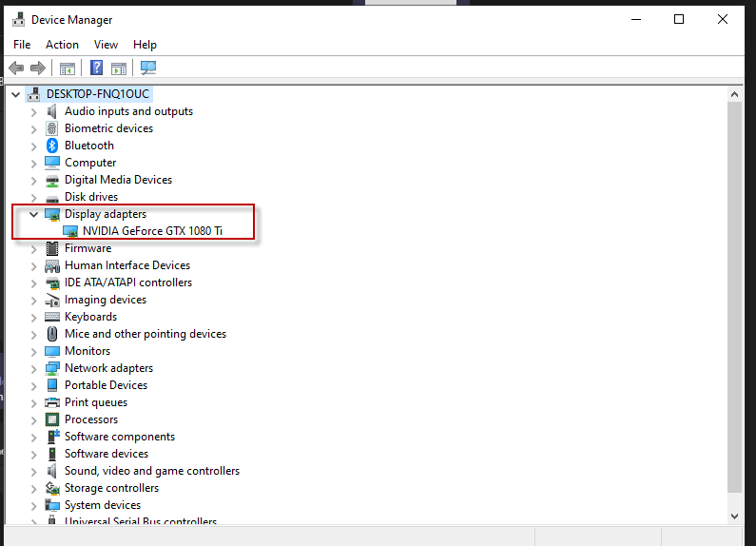756x546 pixels.
Task: Click the Software components icon
Action: tap(52, 437)
